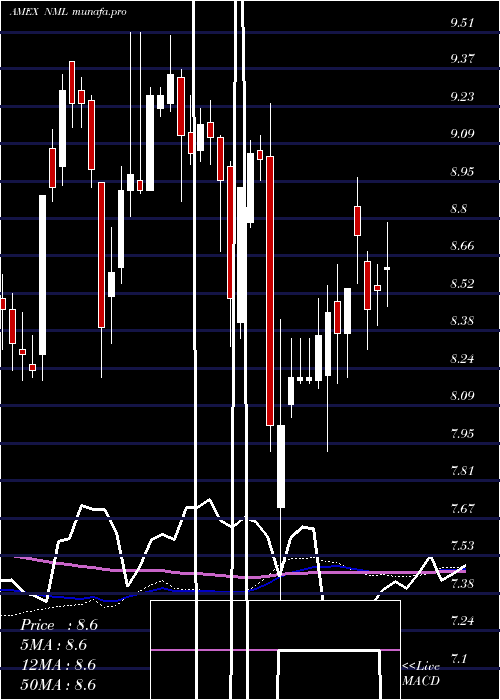Click the 8.38 price axis label

coord(462,321)
